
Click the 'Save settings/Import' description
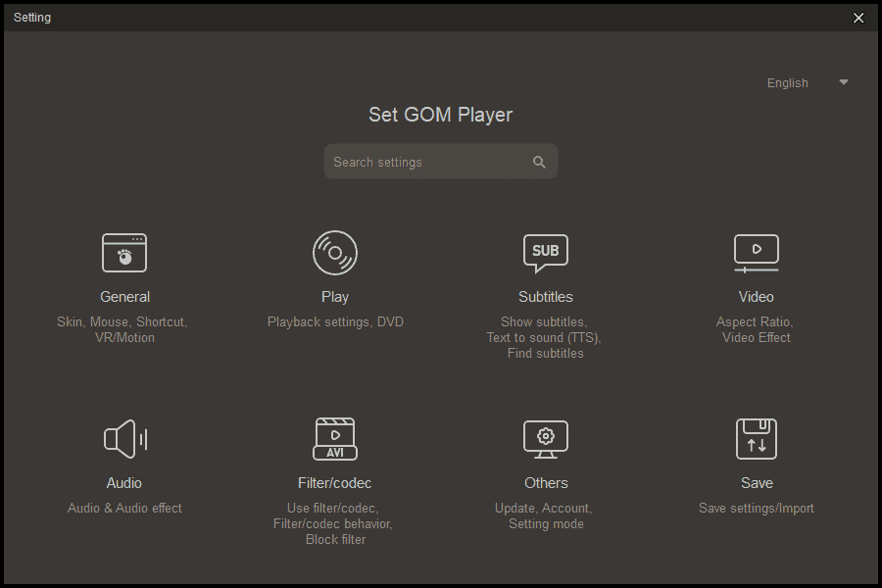tap(756, 508)
